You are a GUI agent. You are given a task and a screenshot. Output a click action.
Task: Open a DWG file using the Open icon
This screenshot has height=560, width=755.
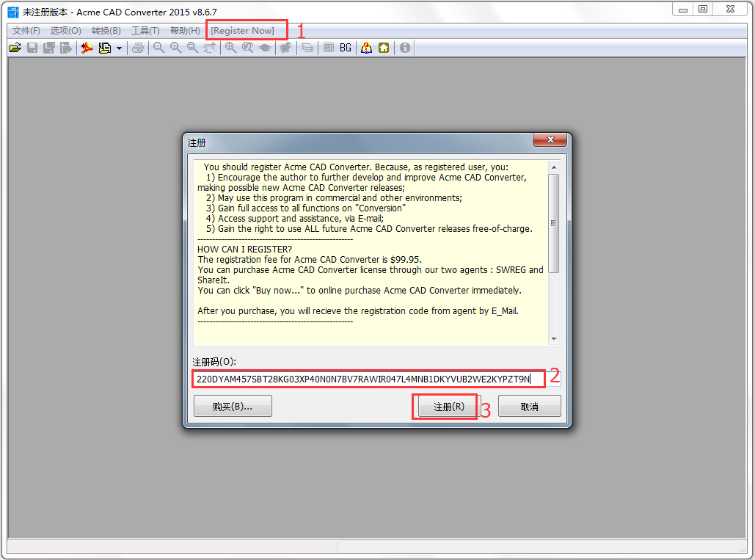coord(15,47)
